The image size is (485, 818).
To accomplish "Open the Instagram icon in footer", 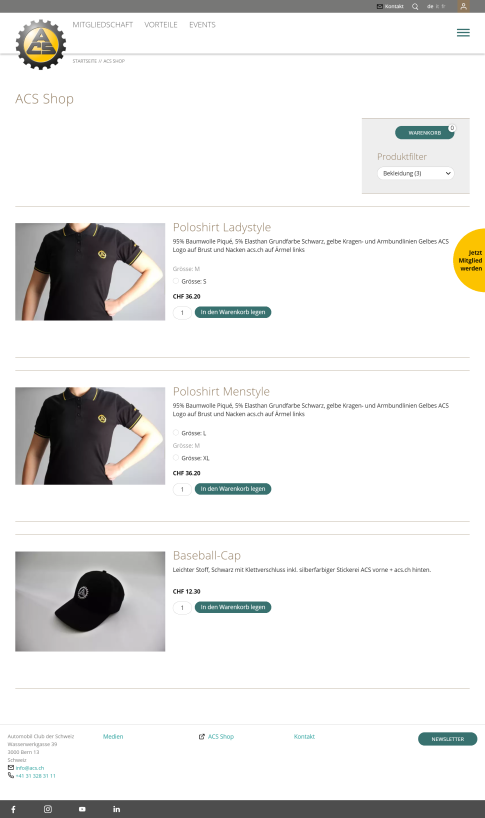I will pos(48,809).
